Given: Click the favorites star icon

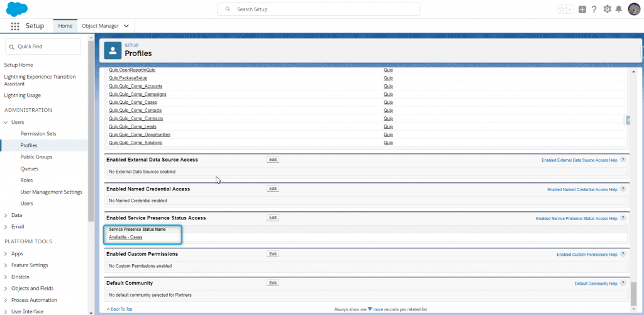Looking at the screenshot, I should click(562, 9).
